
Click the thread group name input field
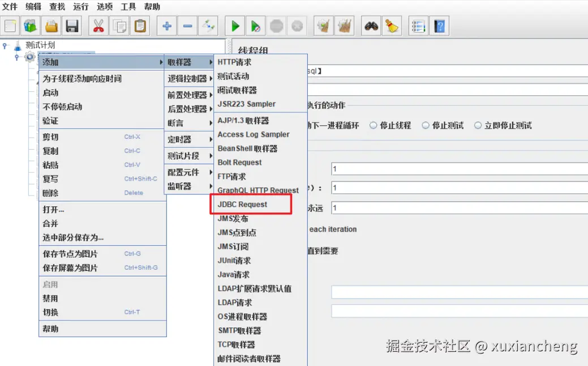[448, 71]
